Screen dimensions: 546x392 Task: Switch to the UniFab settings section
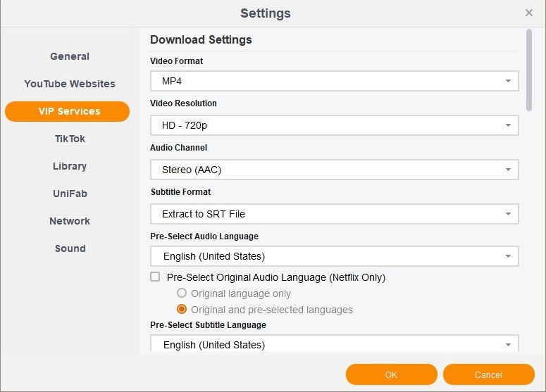click(x=70, y=194)
